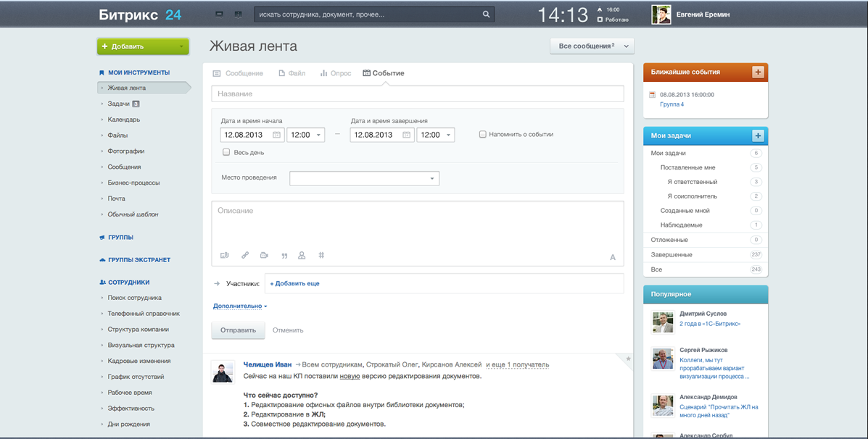Open the header notifications icon
The height and width of the screenshot is (439, 868).
click(x=238, y=14)
